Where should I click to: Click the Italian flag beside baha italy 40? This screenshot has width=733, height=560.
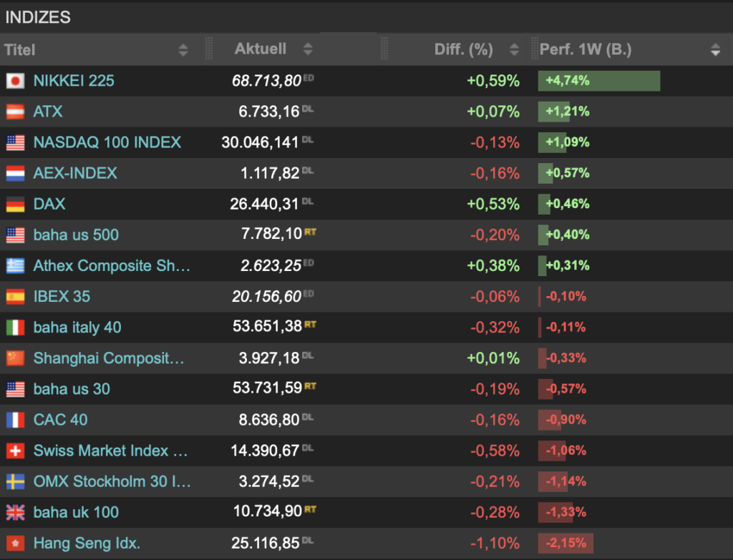(x=15, y=328)
